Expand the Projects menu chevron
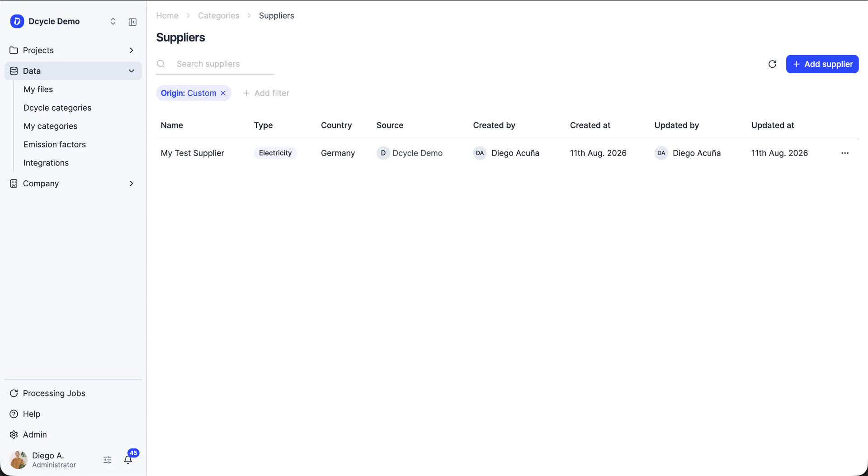Viewport: 868px width, 476px height. [x=132, y=50]
